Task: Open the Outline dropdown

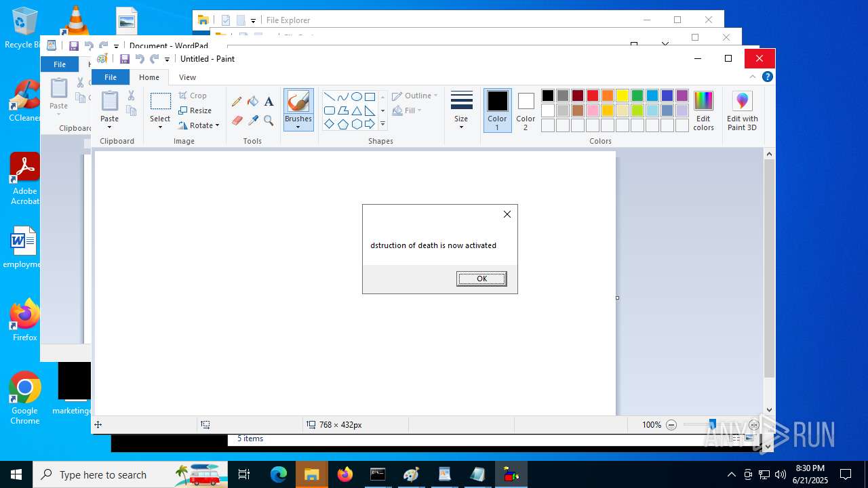Action: (x=415, y=96)
